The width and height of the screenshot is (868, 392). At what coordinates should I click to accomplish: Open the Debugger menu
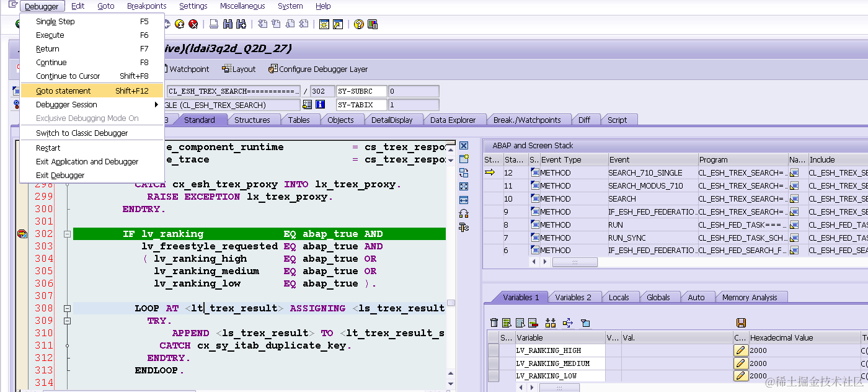click(42, 6)
